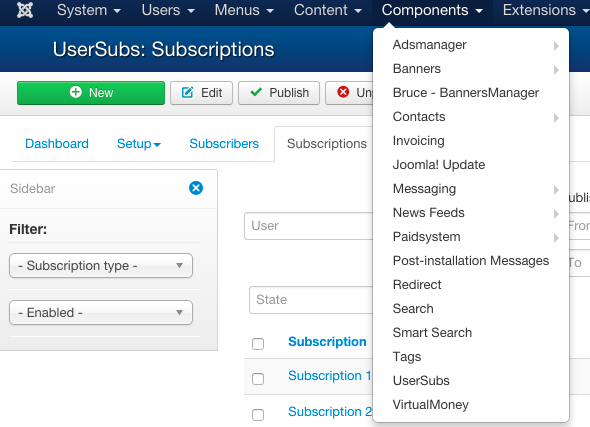Open the Subscription type filter dropdown

pos(101,266)
